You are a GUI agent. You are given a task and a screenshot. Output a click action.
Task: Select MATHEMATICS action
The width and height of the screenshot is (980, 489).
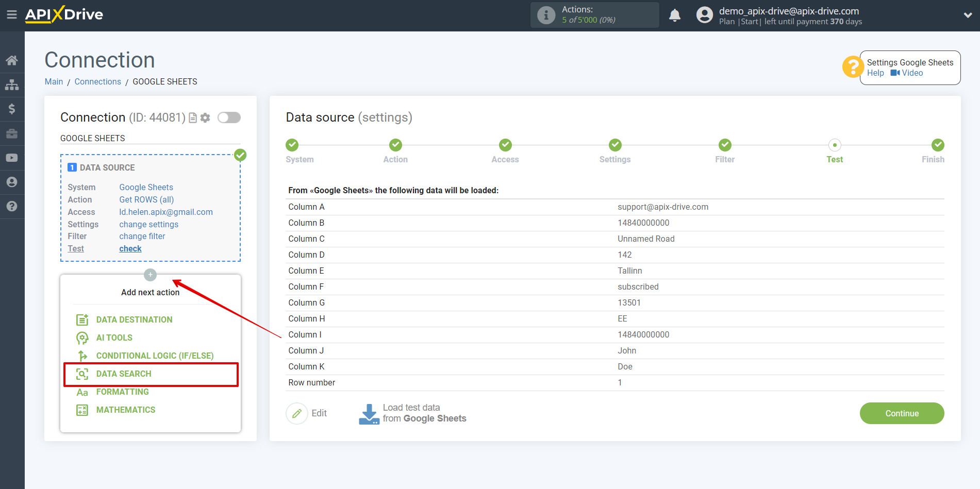point(126,410)
